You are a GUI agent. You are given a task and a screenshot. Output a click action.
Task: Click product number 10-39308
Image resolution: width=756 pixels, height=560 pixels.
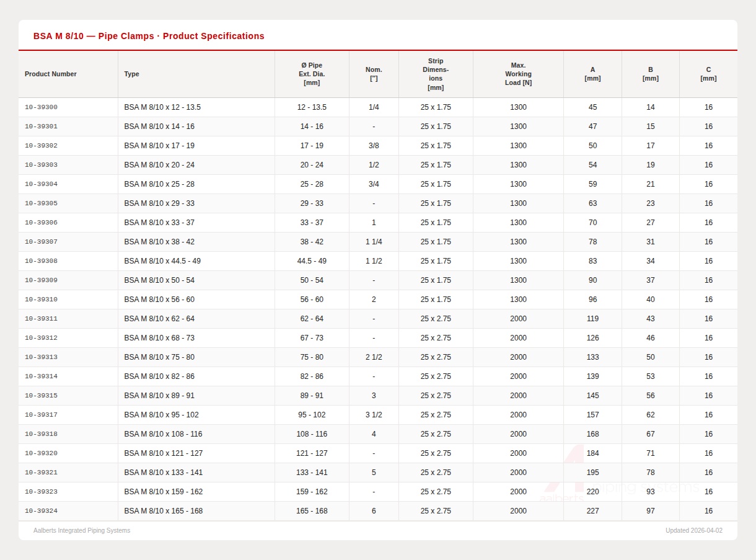(x=41, y=261)
